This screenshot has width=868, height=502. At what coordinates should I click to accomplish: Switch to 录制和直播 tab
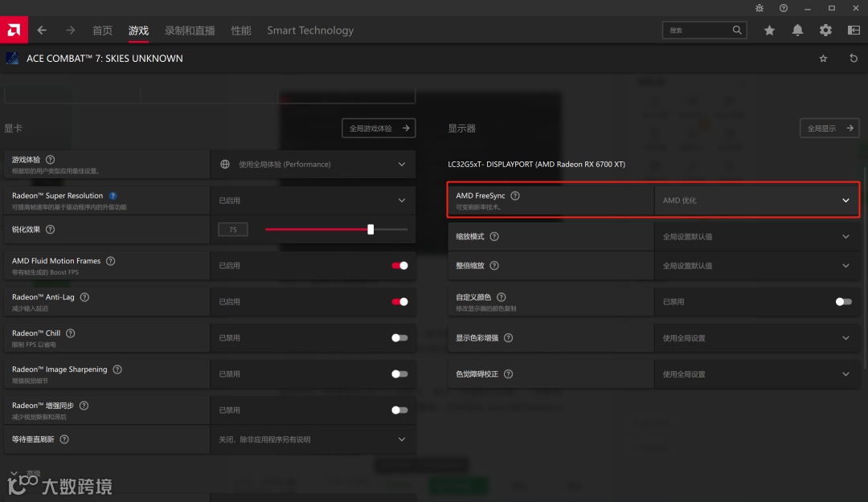[x=190, y=31]
